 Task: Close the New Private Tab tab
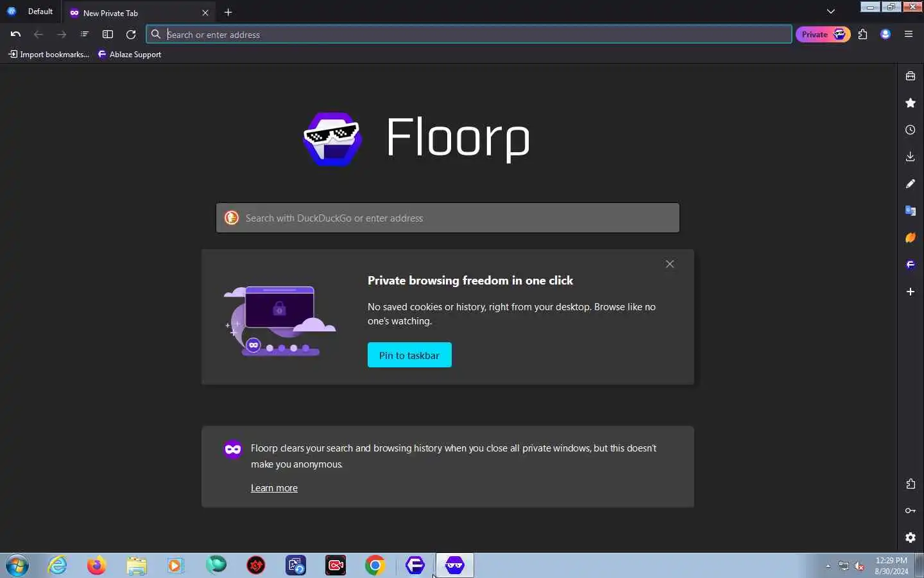pos(205,13)
